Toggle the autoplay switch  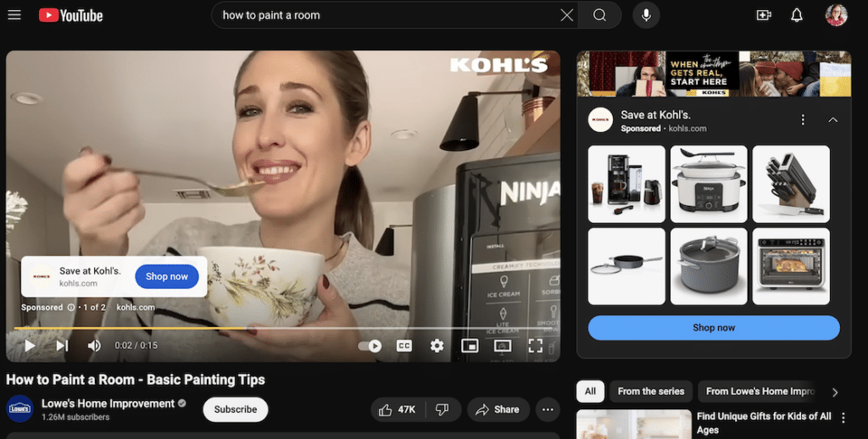(x=370, y=346)
